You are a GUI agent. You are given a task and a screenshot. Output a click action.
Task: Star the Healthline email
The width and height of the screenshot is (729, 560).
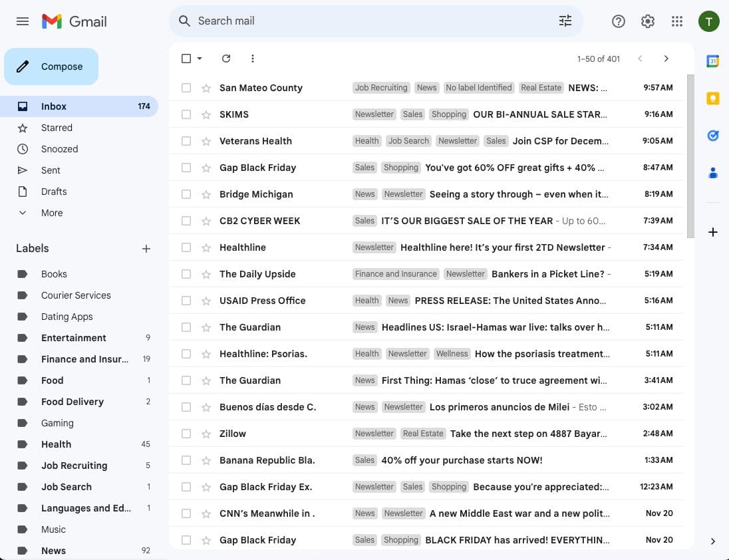(206, 247)
